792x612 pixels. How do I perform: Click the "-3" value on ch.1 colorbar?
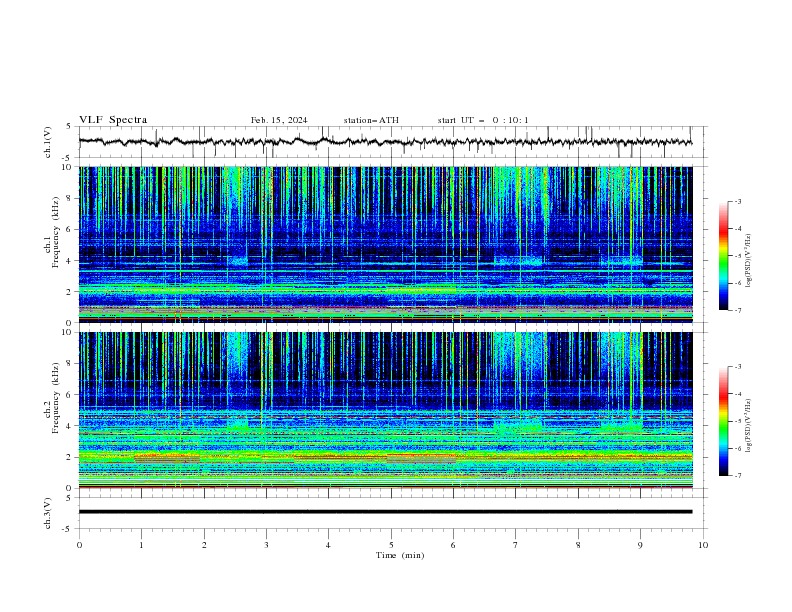[738, 201]
